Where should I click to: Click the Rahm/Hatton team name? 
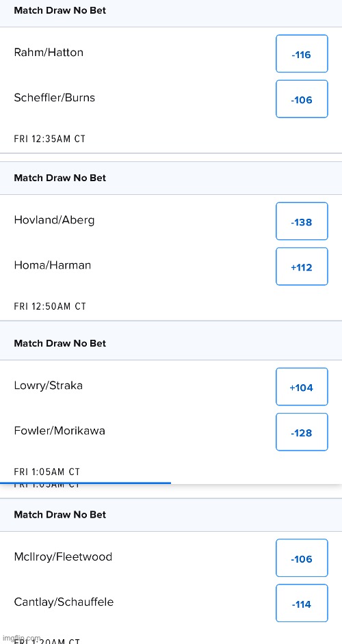tap(49, 53)
